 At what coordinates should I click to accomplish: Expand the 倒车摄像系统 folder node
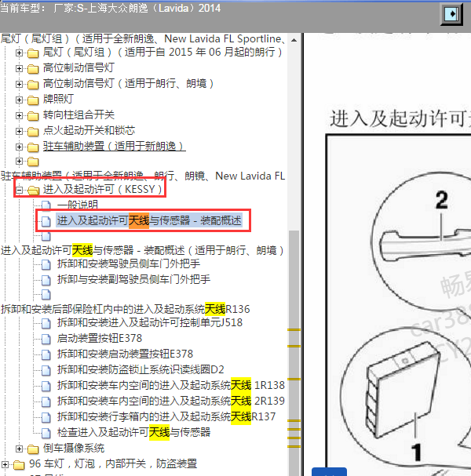(x=19, y=449)
